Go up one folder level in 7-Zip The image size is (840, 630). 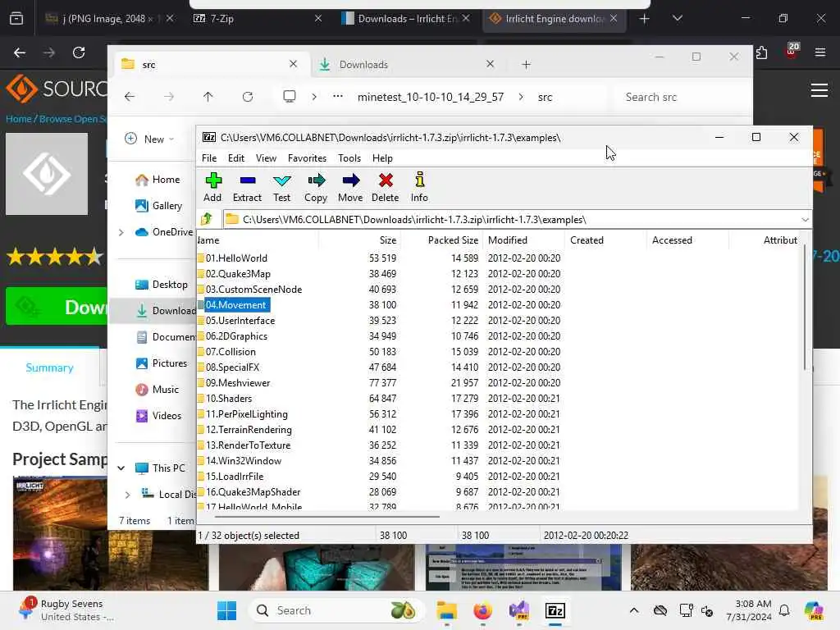click(x=208, y=219)
